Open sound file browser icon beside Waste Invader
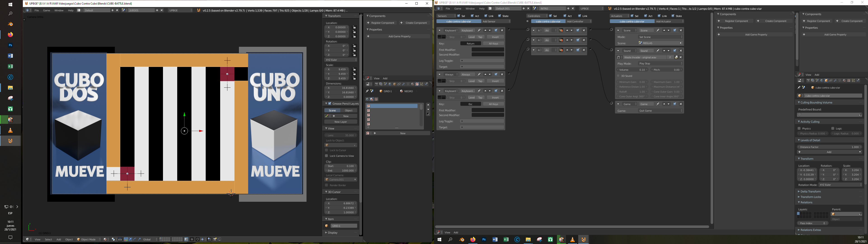Viewport: 868px width, 244px height. coord(676,57)
